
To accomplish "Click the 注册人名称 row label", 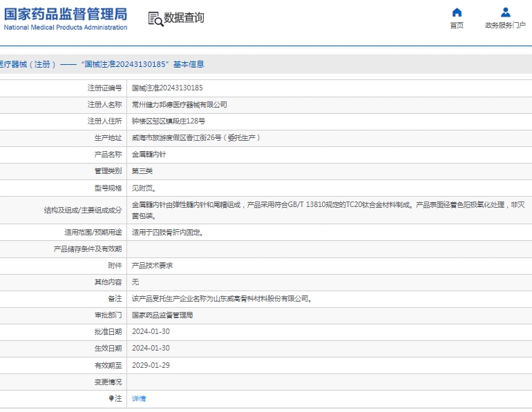I will pos(104,105).
